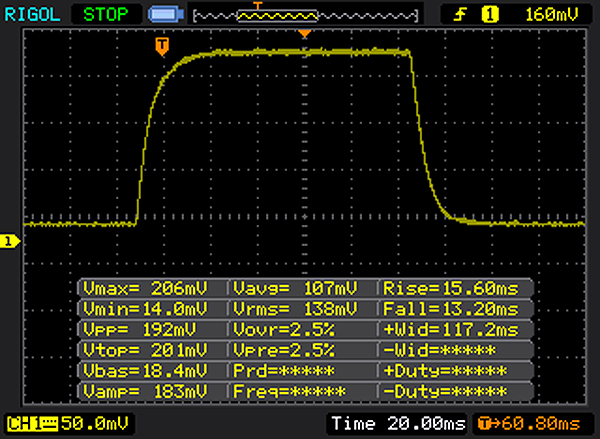Image resolution: width=600 pixels, height=439 pixels.
Task: Click the Freq=***** measurement
Action: point(289,392)
